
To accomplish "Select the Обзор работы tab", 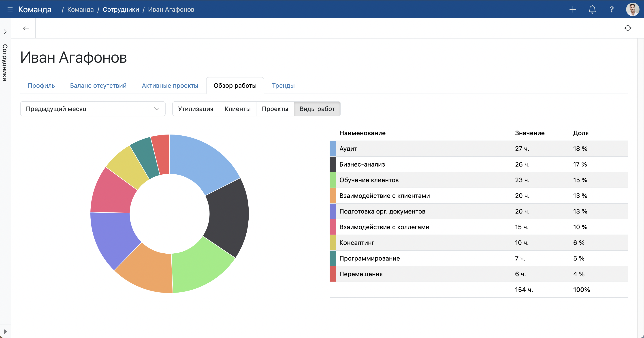I will click(x=235, y=86).
